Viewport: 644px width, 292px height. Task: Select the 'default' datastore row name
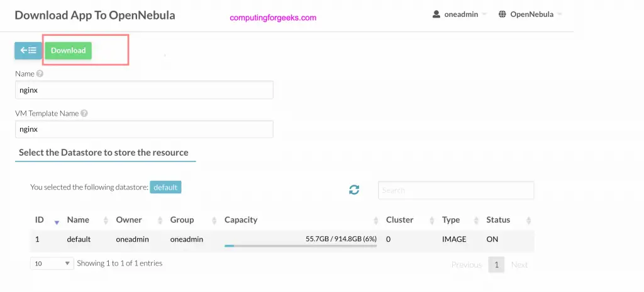coord(79,239)
